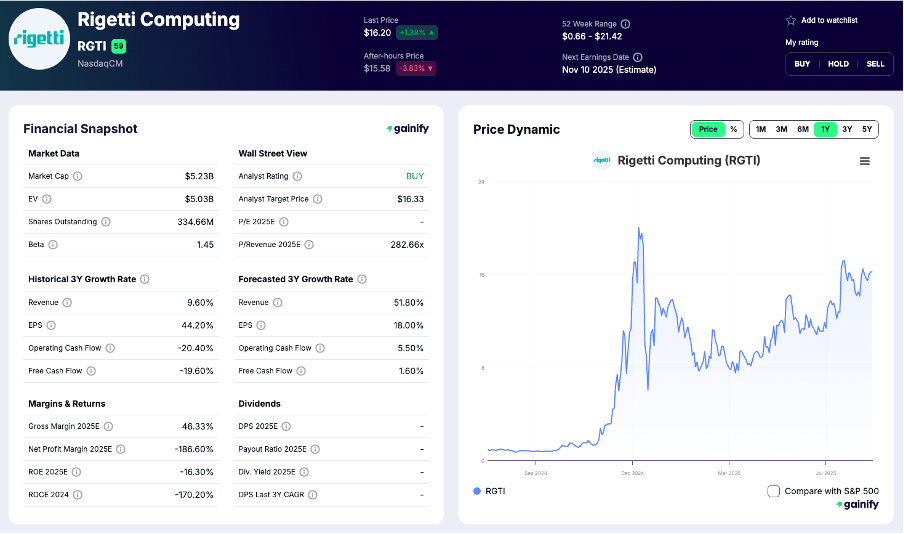Open info icon for historical Free Cash Flow

[91, 371]
